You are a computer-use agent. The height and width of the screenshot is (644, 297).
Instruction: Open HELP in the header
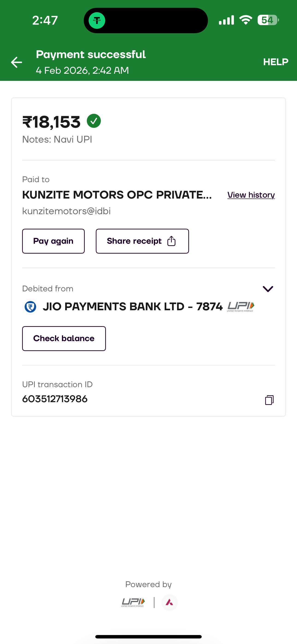coord(276,62)
